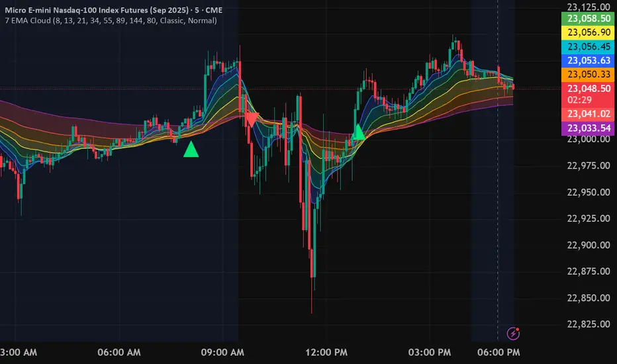Click the purple 23,033.54 price label
Screen dimensions: 617x364
click(589, 128)
